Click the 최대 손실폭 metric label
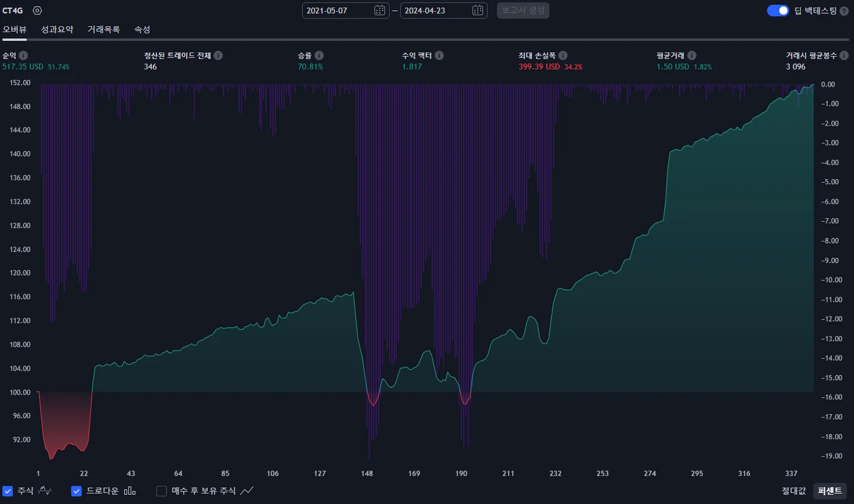The width and height of the screenshot is (854, 504). point(537,56)
